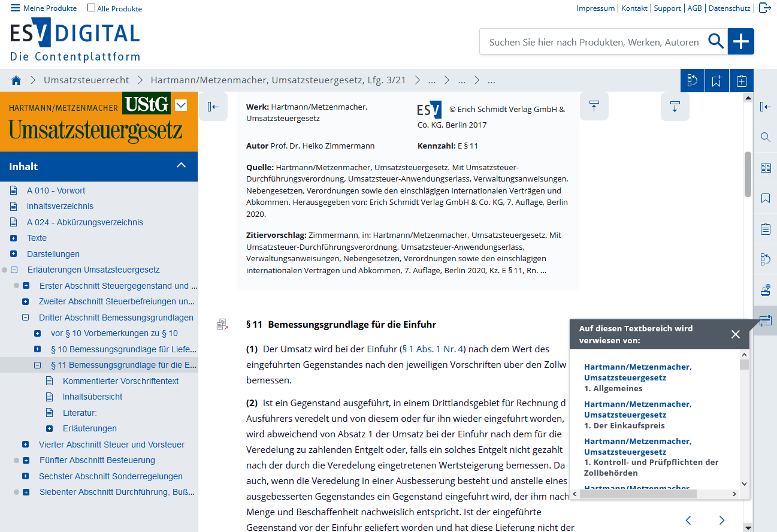Image resolution: width=777 pixels, height=532 pixels.
Task: Expand vor § 10 Vorbemerkungen node
Action: click(37, 333)
